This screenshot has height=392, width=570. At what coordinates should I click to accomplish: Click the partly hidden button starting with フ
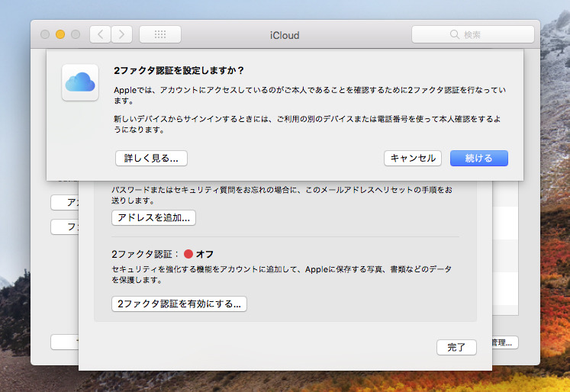click(x=64, y=227)
